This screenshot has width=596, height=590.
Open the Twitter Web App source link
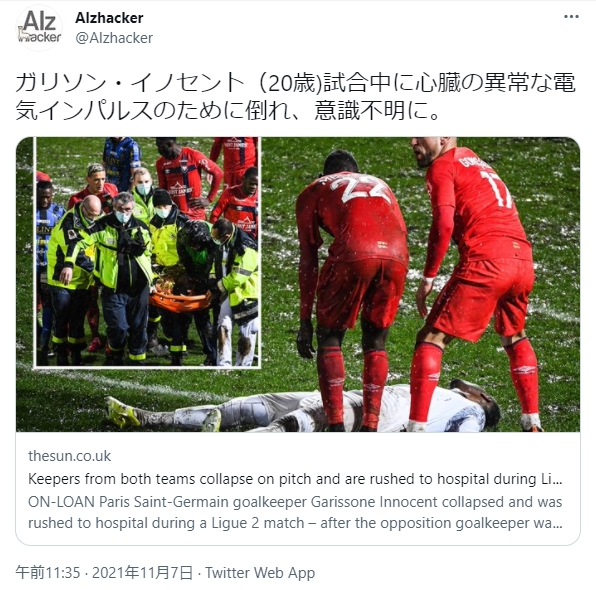(260, 573)
